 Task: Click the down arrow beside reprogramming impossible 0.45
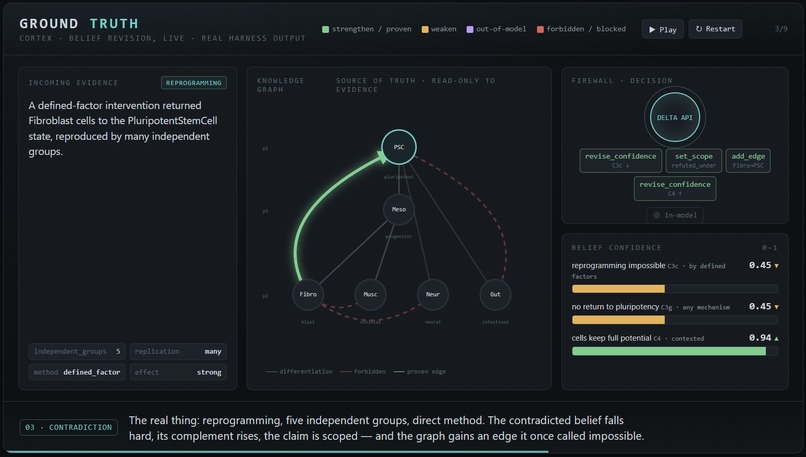pyautogui.click(x=776, y=266)
